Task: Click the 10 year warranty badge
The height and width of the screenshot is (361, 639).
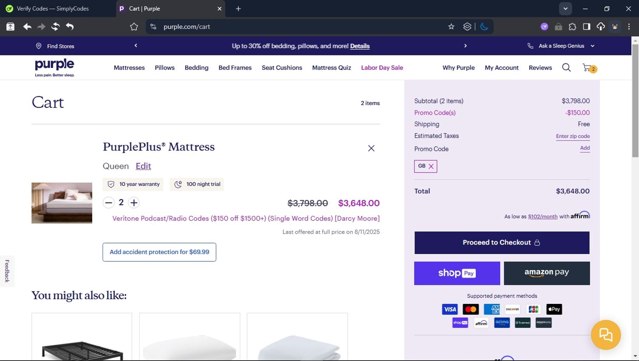Action: click(x=133, y=184)
